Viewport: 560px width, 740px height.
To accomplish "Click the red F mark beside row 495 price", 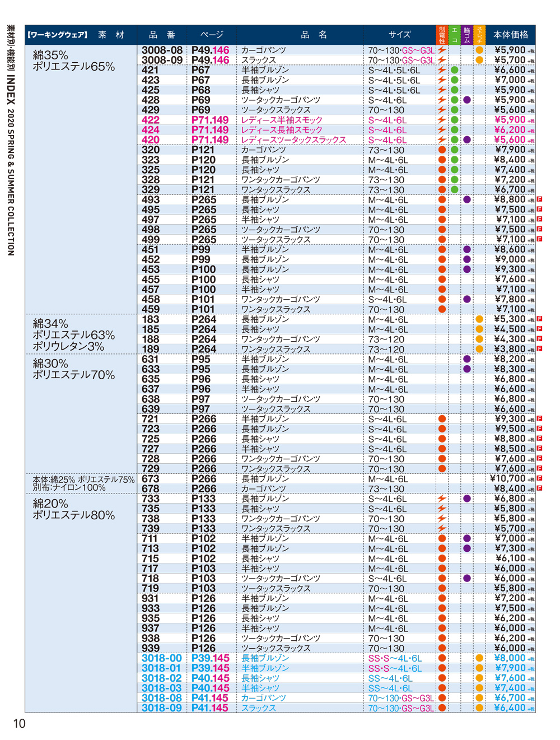I will click(540, 209).
